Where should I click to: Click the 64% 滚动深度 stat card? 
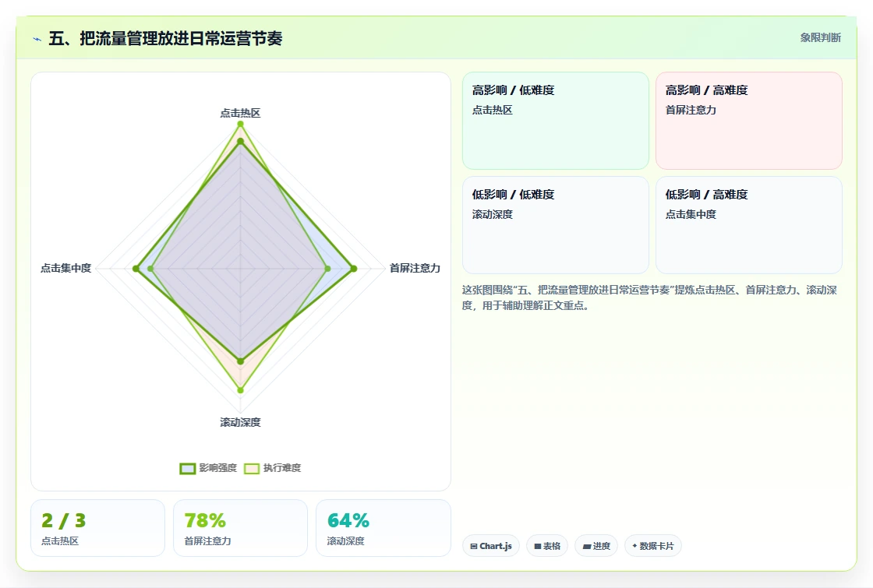pyautogui.click(x=383, y=528)
